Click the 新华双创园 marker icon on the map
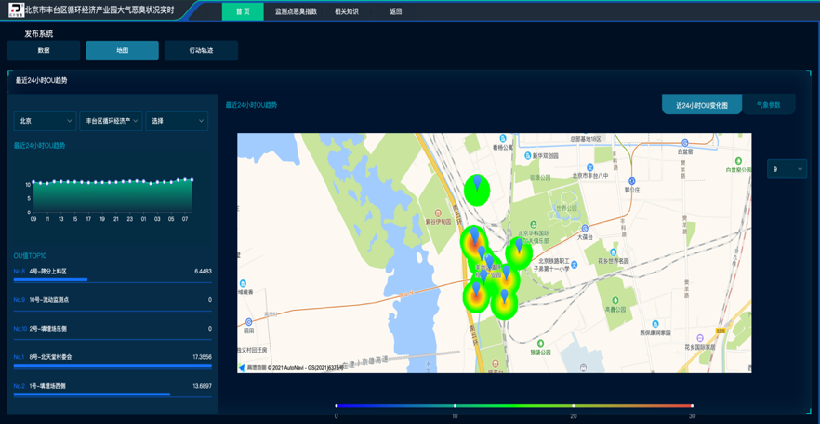This screenshot has width=821, height=424. point(530,155)
